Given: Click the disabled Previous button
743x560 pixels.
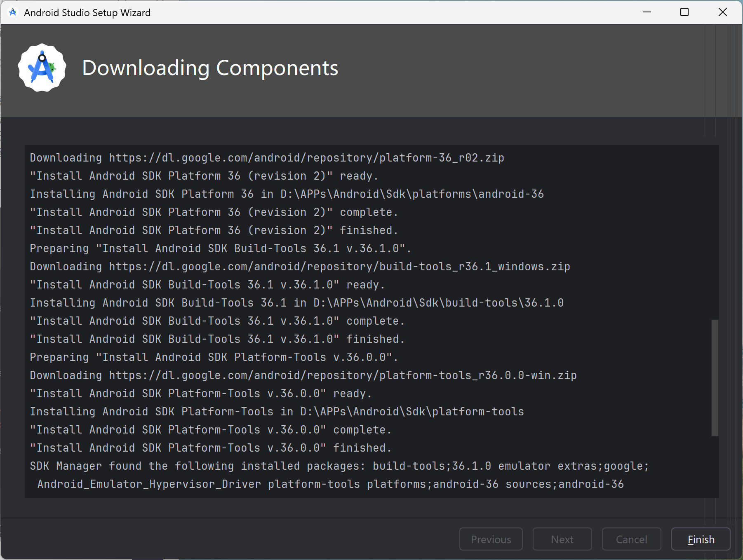Looking at the screenshot, I should pos(491,539).
